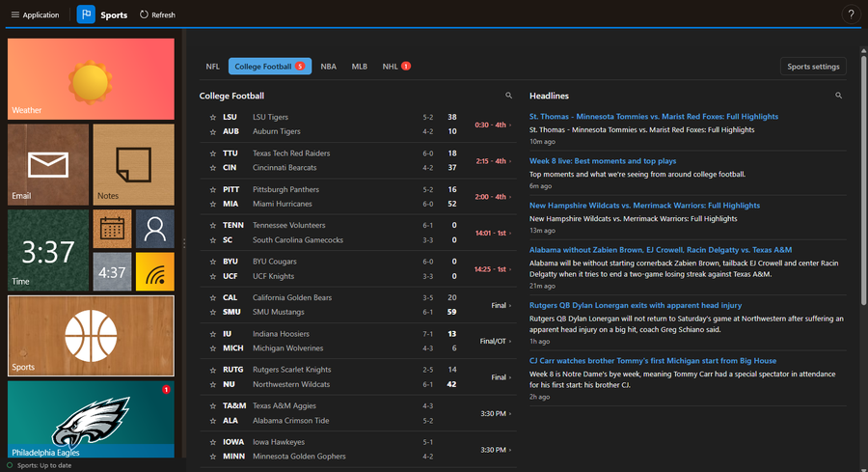Favorite Miami Hurricanes with star
Screen dimensions: 868x472
[x=212, y=204]
